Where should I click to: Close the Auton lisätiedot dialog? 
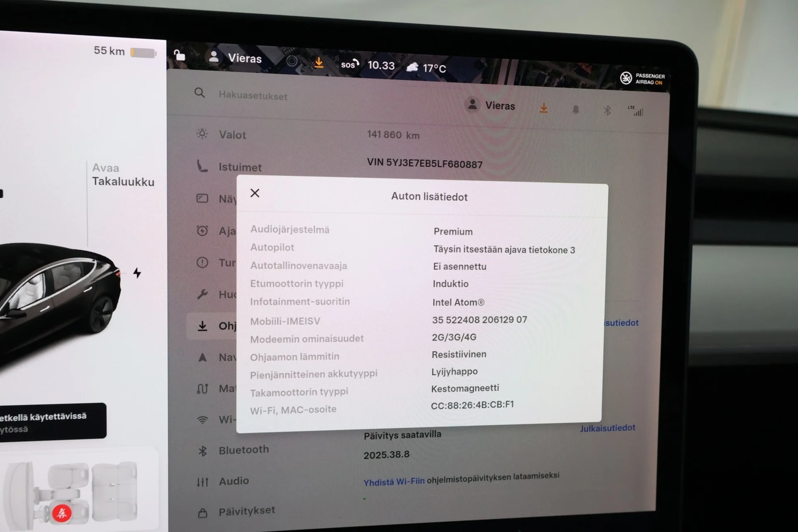coord(255,193)
